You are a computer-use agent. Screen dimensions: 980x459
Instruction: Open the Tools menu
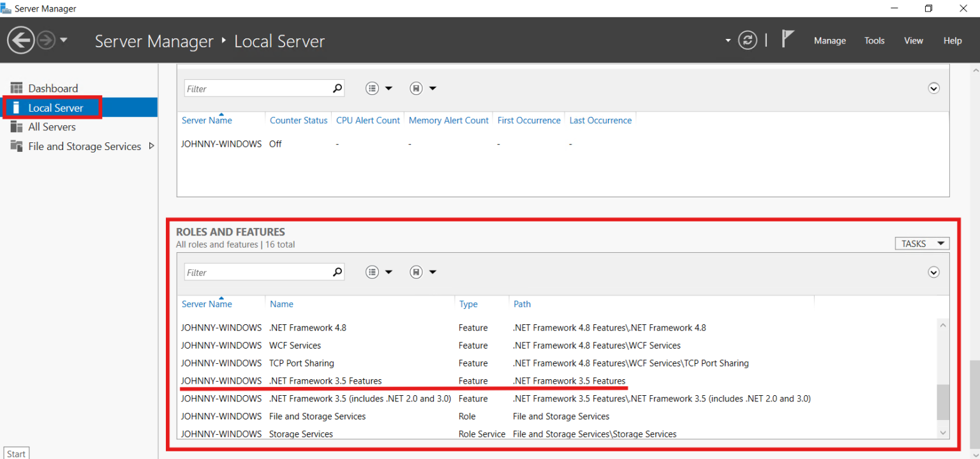pos(874,40)
